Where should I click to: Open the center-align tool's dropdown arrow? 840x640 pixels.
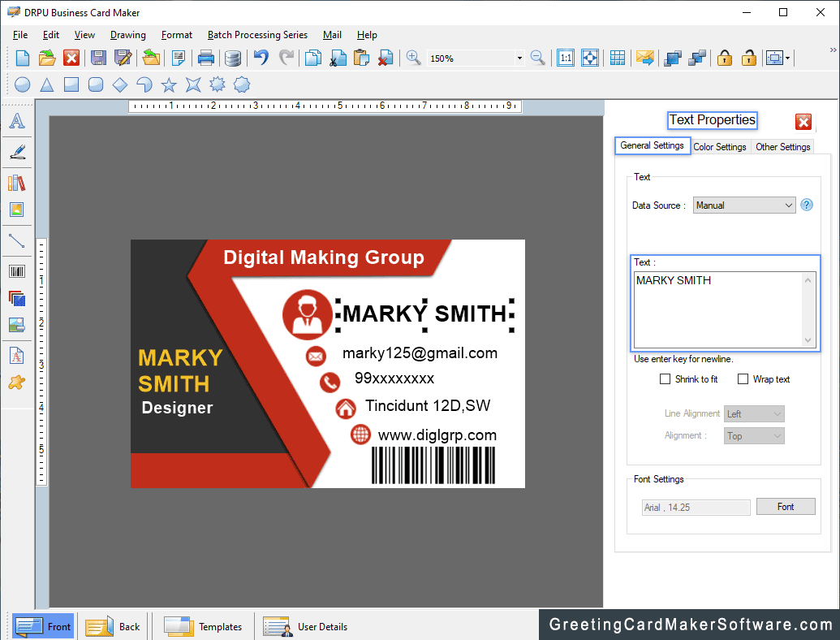(787, 58)
